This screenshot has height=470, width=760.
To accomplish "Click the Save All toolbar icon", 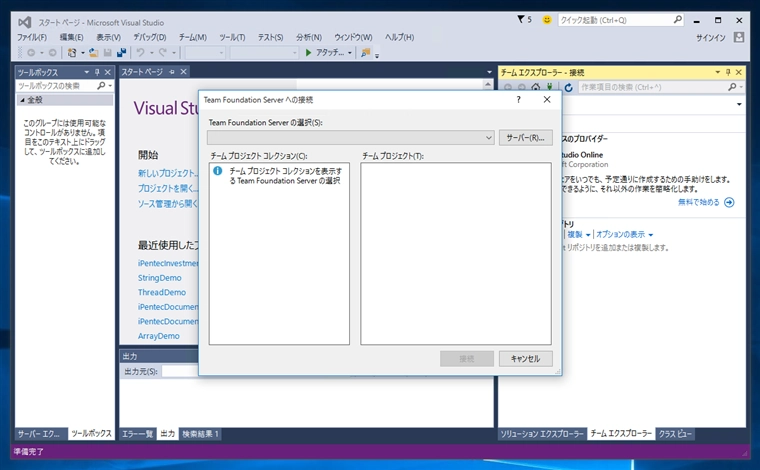I will click(x=122, y=53).
